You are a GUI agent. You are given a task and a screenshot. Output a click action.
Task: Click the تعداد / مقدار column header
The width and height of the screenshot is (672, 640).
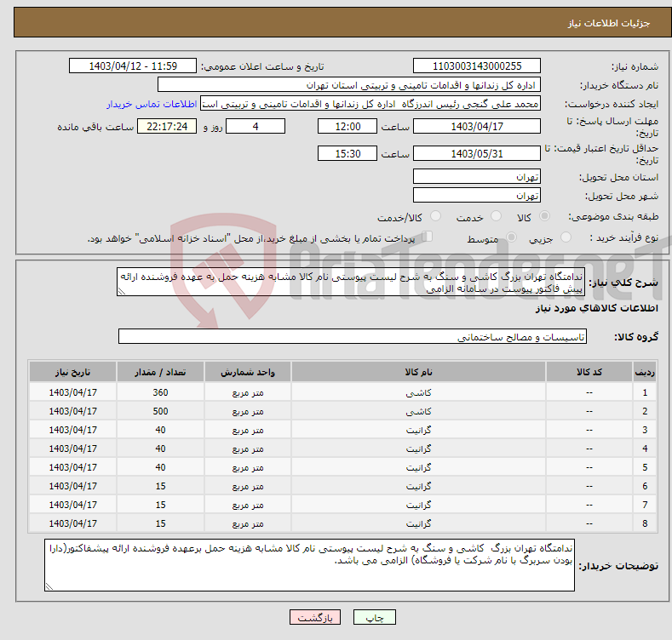[x=160, y=372]
